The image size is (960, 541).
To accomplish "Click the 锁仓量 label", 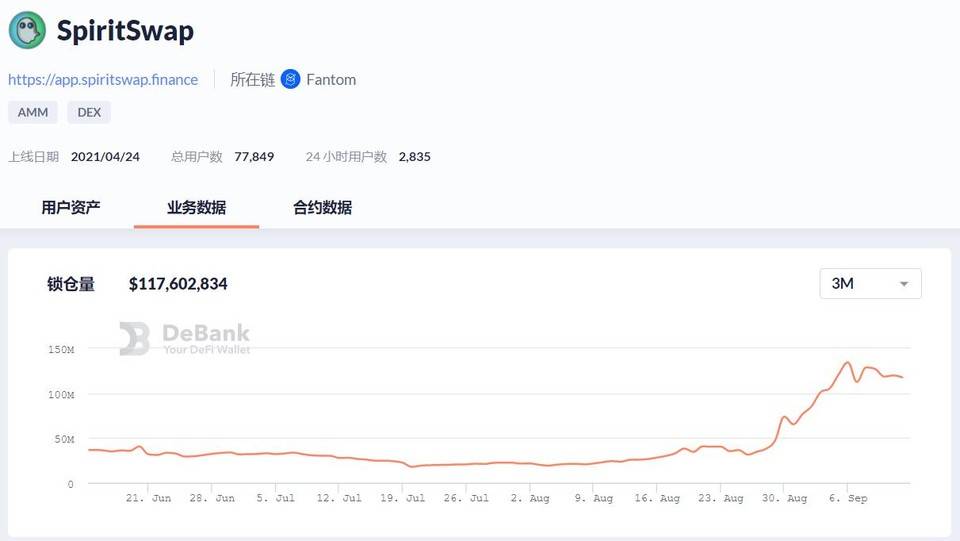I will (71, 284).
